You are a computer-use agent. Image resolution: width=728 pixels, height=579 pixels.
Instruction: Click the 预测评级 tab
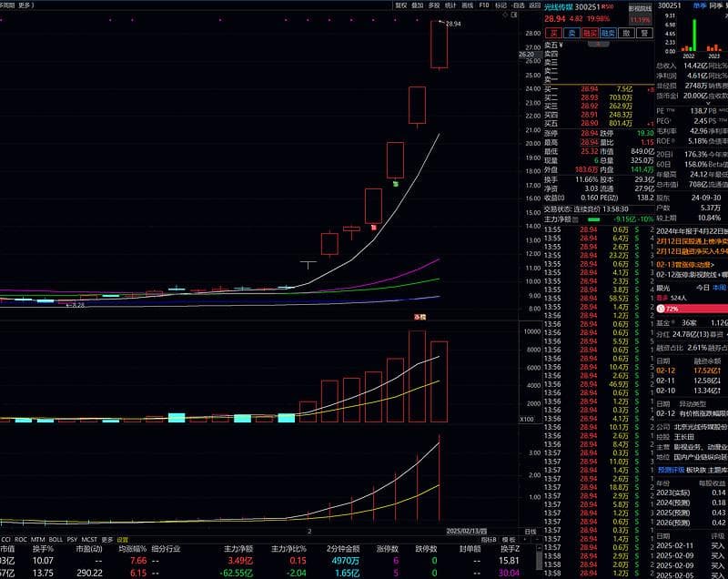tap(671, 471)
